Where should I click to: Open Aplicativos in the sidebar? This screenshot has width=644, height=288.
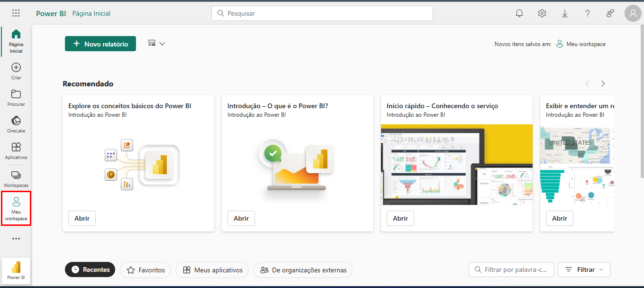(x=16, y=151)
